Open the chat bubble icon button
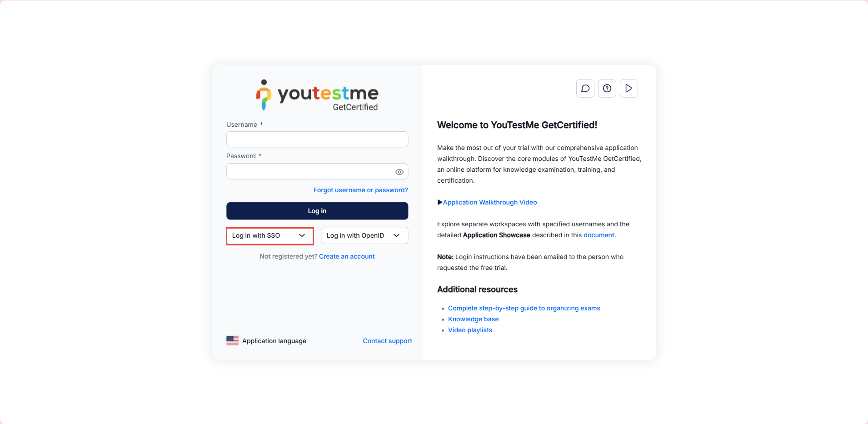 pos(585,89)
